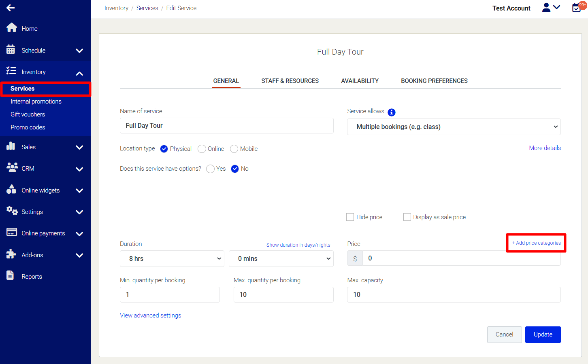The height and width of the screenshot is (364, 588).
Task: Click the Max. capacity input field
Action: click(454, 294)
